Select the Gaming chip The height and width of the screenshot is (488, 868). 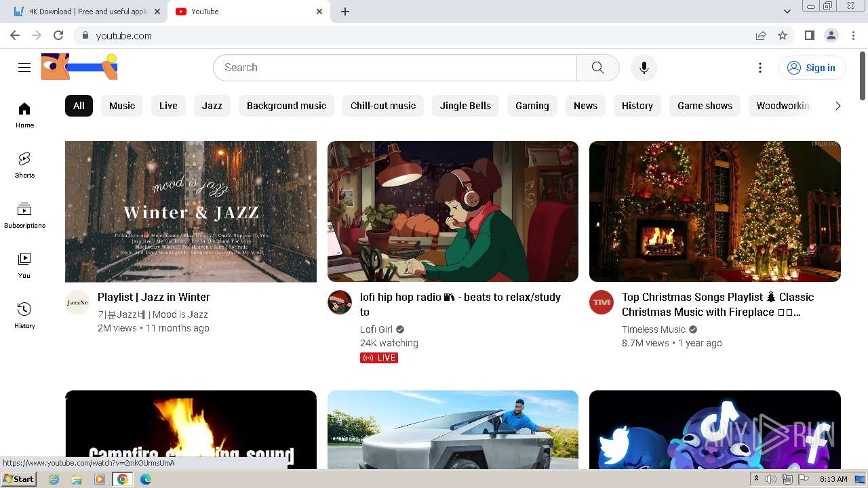(532, 106)
